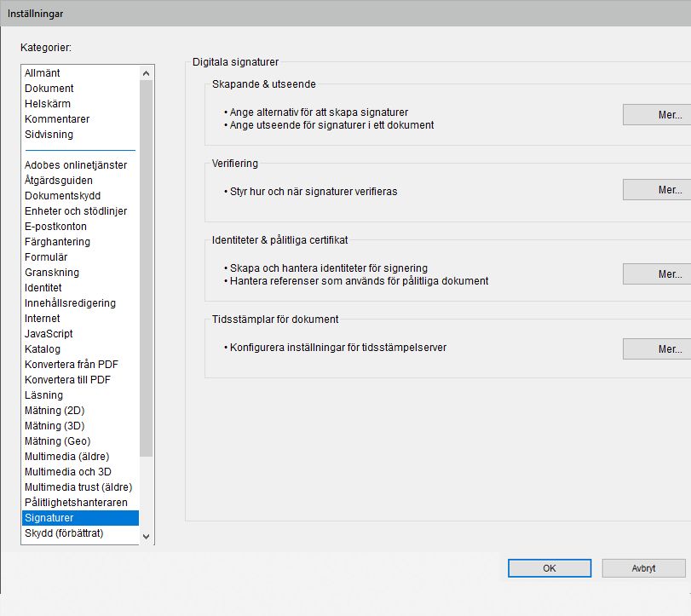Configure timestamp server via Tidsstämplar Mer button
The image size is (691, 616).
656,348
